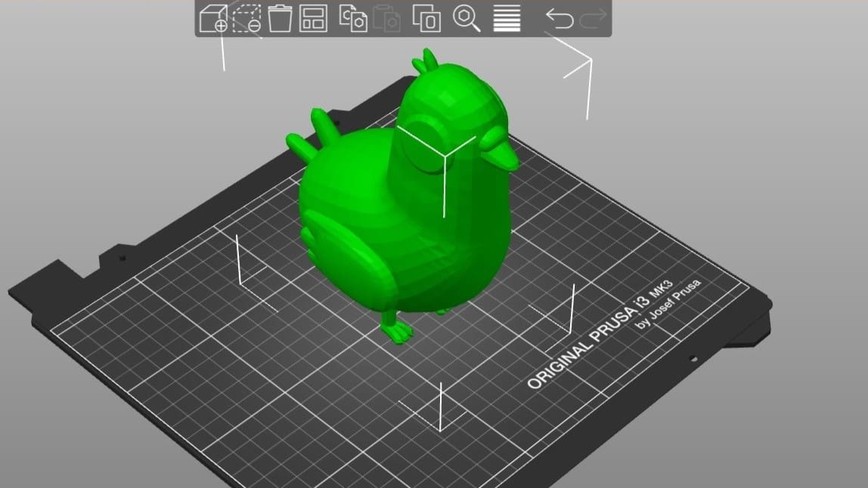Click the Copy icon in toolbar

(x=352, y=18)
